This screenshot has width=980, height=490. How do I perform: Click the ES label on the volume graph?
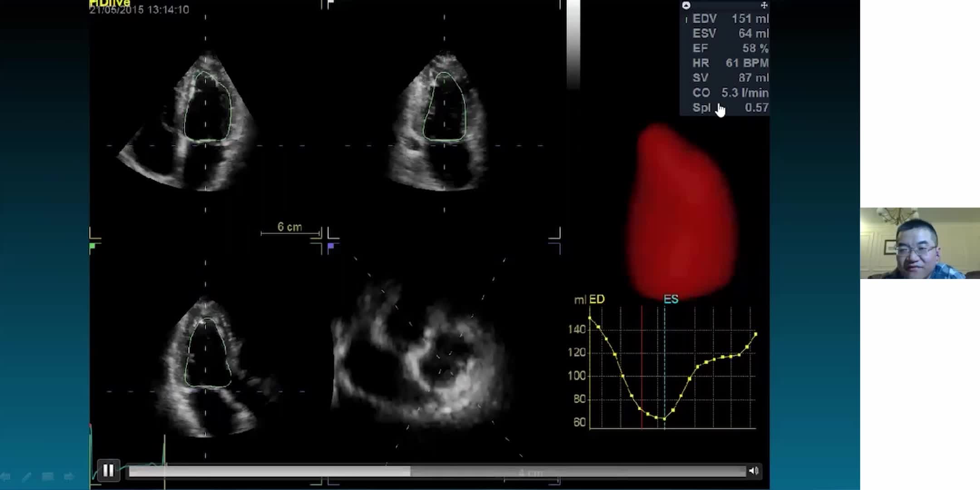(671, 299)
